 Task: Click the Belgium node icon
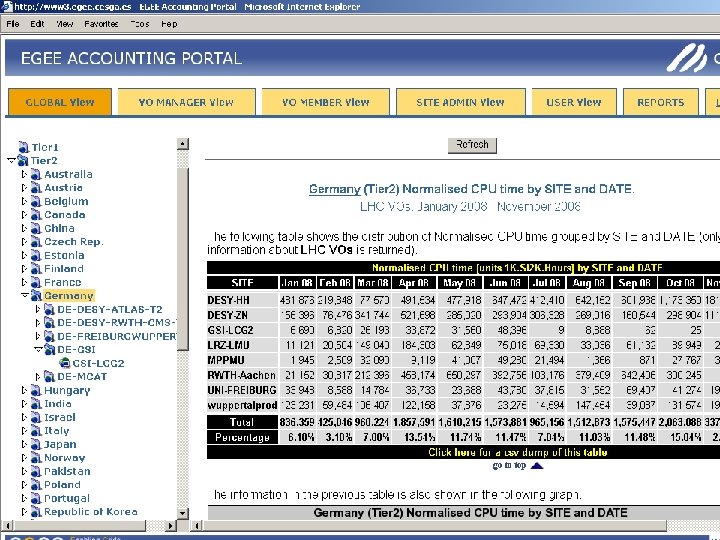(36, 201)
